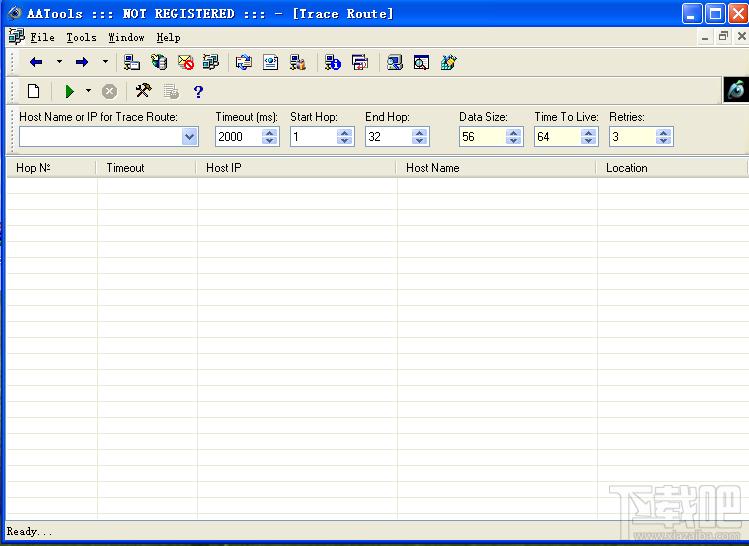Start the trace with the green play icon
749x546 pixels.
tap(70, 91)
